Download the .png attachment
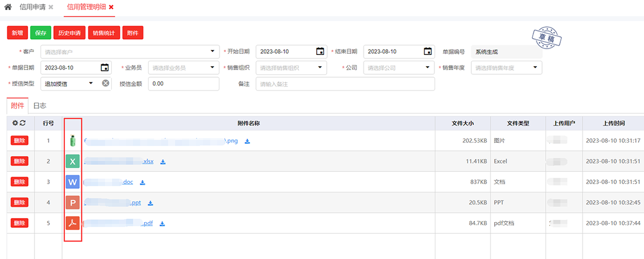This screenshot has height=259, width=644. [247, 141]
